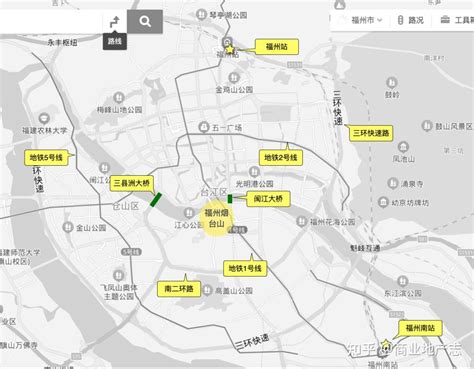Click the 福州站 railway station icon
The image size is (474, 369).
click(x=227, y=42)
